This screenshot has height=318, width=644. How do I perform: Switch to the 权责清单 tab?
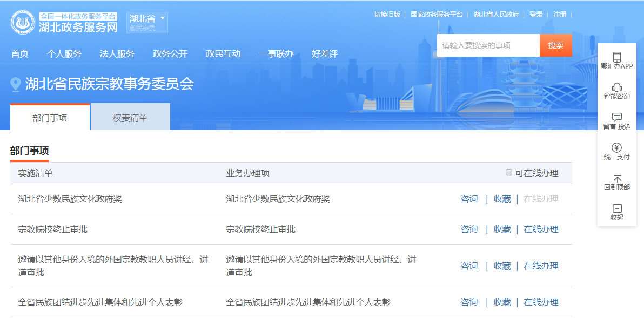(130, 118)
